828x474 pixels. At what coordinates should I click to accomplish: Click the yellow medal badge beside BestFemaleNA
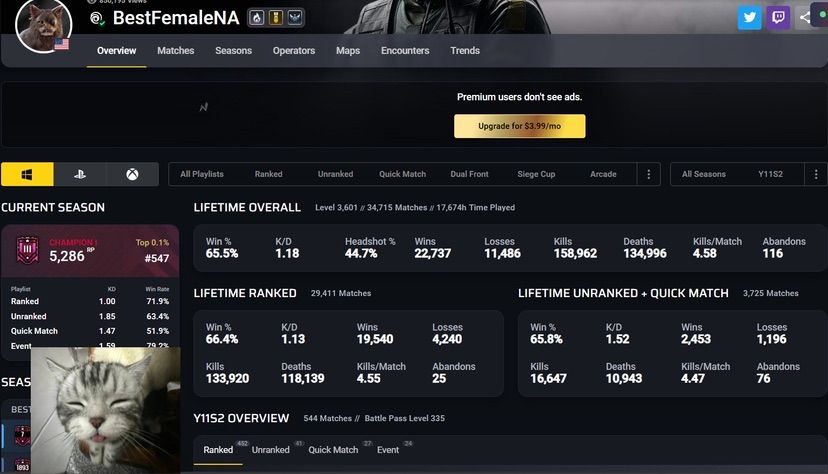[276, 18]
